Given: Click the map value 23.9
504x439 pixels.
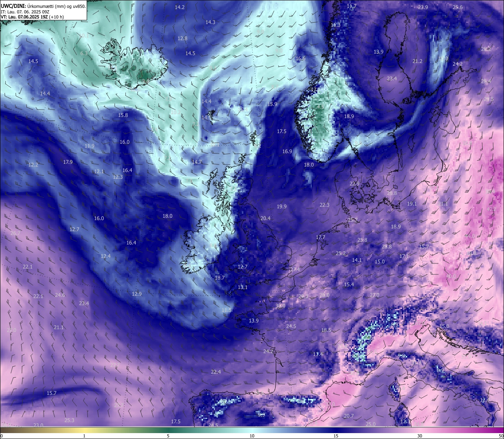Looking at the screenshot, I should coord(423,7).
